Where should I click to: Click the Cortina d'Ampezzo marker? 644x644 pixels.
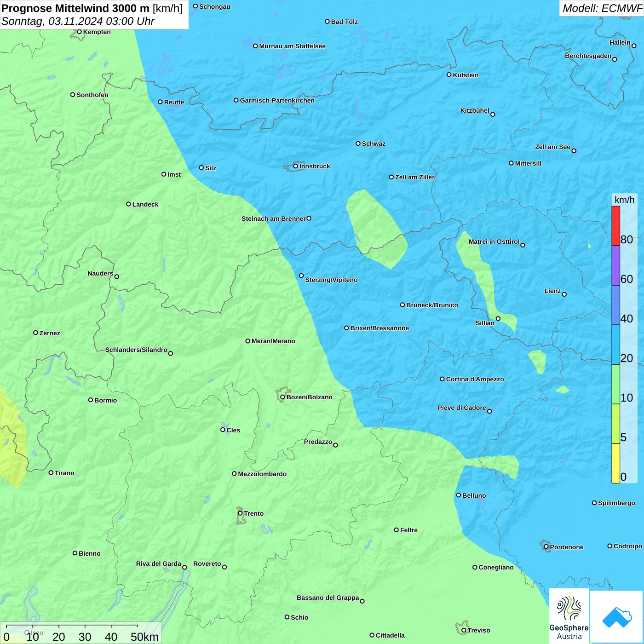(442, 379)
